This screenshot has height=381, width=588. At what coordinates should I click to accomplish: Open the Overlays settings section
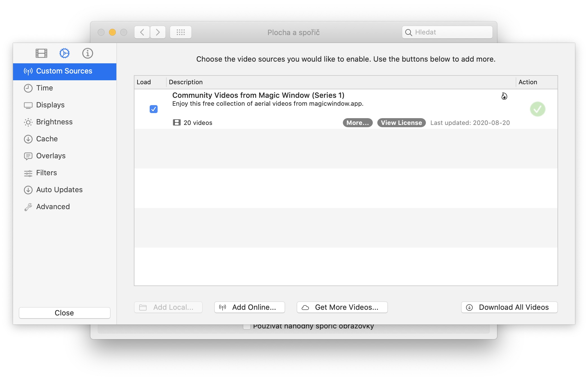(51, 156)
